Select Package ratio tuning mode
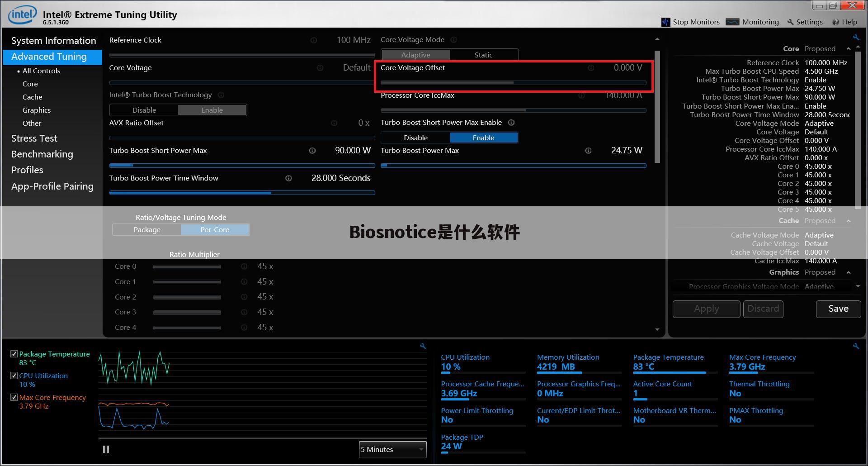 [147, 230]
